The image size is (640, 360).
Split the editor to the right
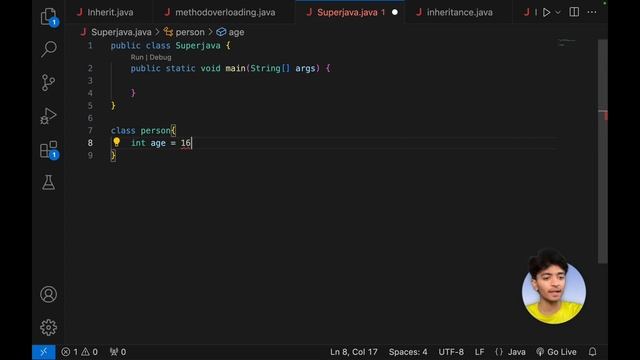pyautogui.click(x=574, y=12)
